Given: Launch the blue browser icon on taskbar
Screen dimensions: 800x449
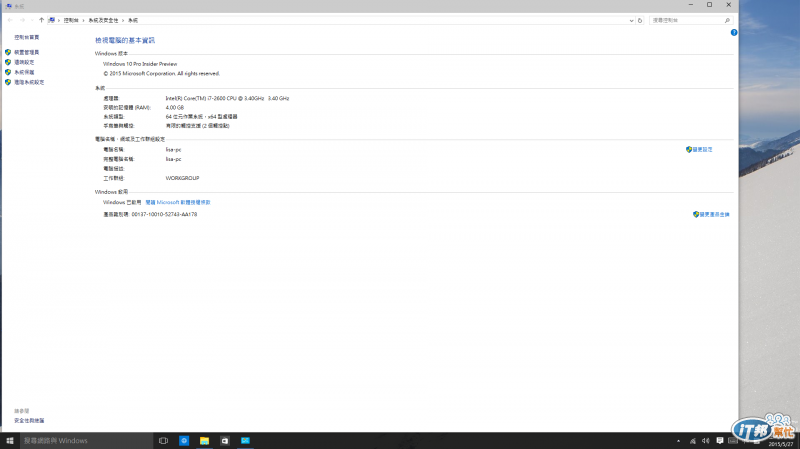Looking at the screenshot, I should point(184,441).
